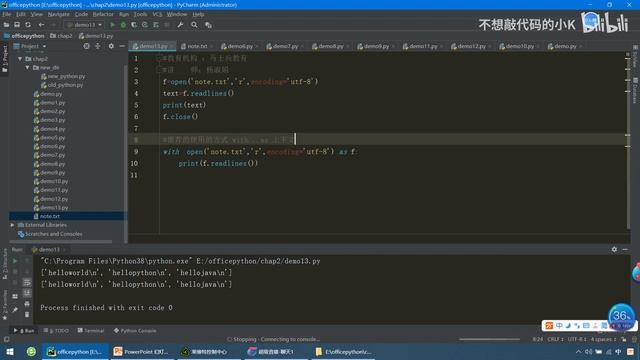640x360 pixels.
Task: Click the collapse all icon in Project panel
Action: click(98, 46)
